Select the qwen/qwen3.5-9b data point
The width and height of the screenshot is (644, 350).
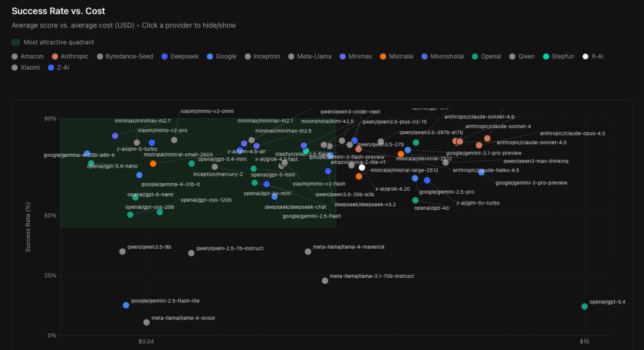[122, 252]
